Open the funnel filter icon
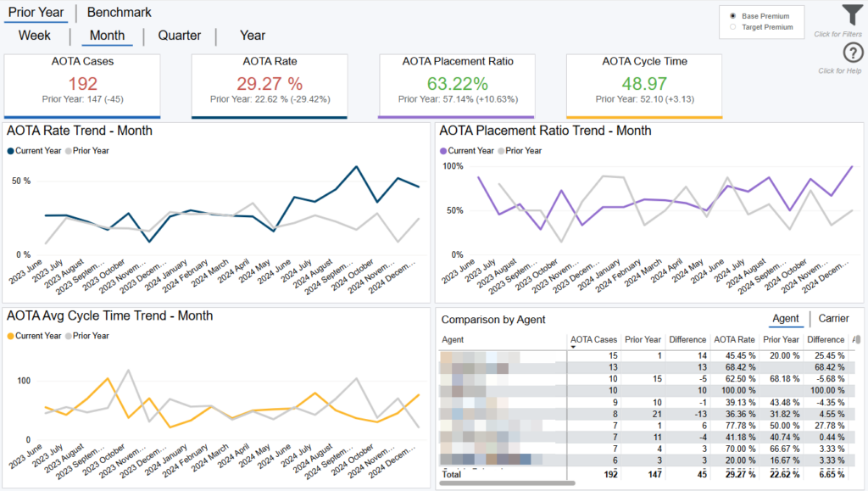Screen dimensions: 868x491 pyautogui.click(x=851, y=15)
